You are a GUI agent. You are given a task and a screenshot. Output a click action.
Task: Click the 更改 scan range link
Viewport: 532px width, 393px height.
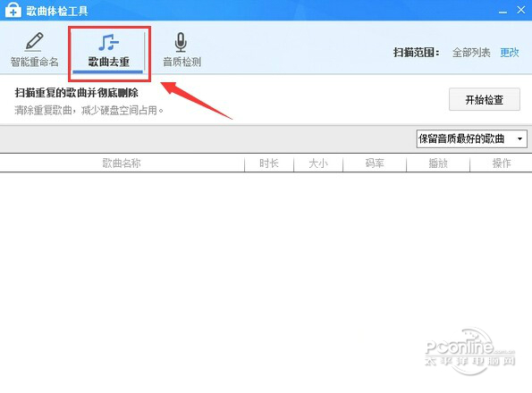510,53
